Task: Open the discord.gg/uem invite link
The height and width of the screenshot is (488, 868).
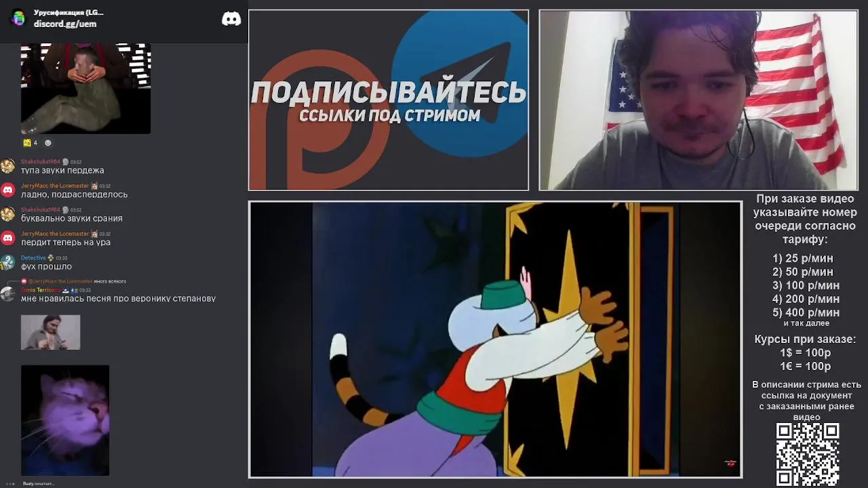Action: 65,24
